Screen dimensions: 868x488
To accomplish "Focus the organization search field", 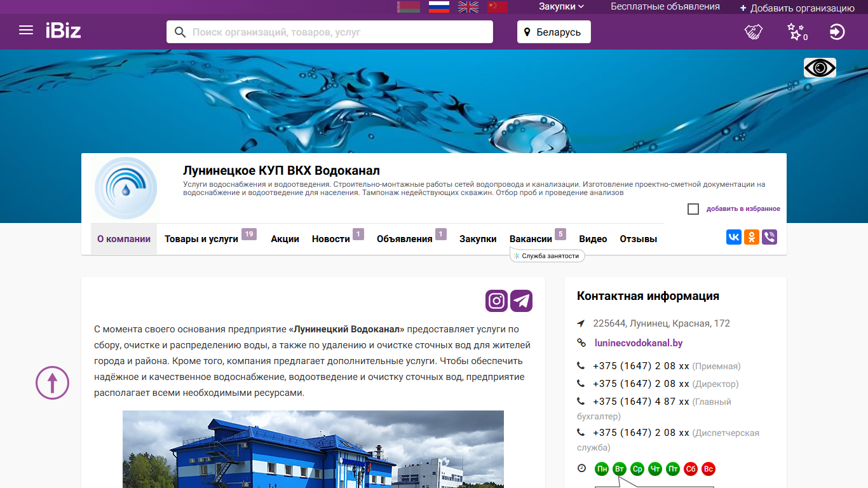I will pos(330,32).
